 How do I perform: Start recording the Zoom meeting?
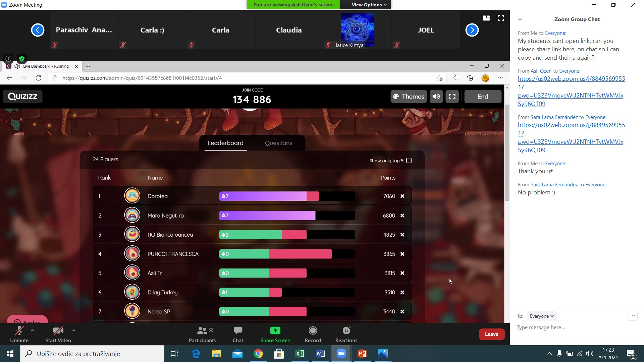[x=313, y=335]
